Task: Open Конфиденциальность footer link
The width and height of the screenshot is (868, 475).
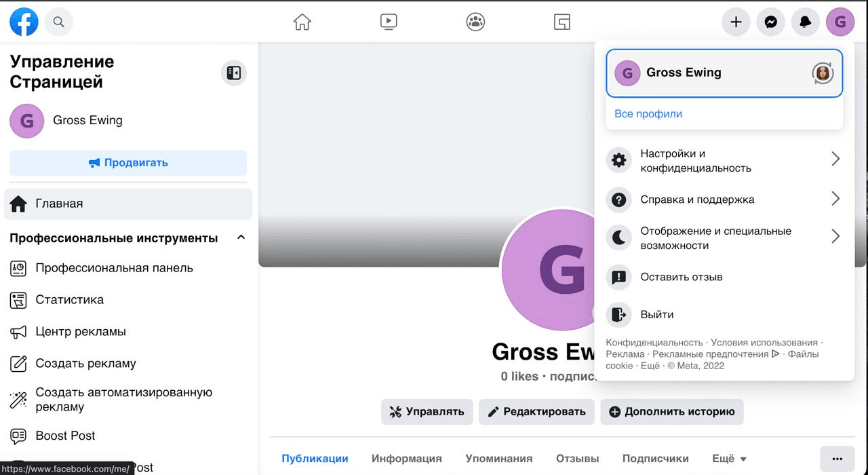Action: click(654, 343)
